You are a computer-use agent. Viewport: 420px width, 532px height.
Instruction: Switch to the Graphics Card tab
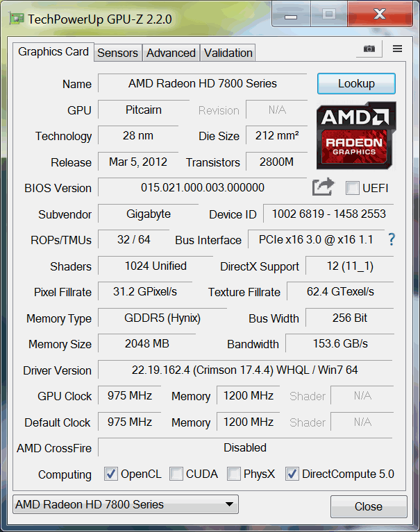(53, 52)
